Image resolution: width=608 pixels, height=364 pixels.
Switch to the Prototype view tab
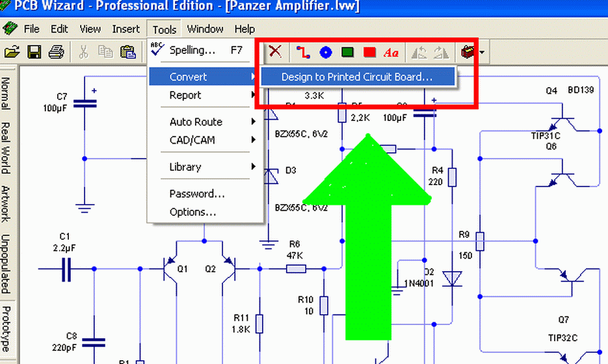coord(7,329)
